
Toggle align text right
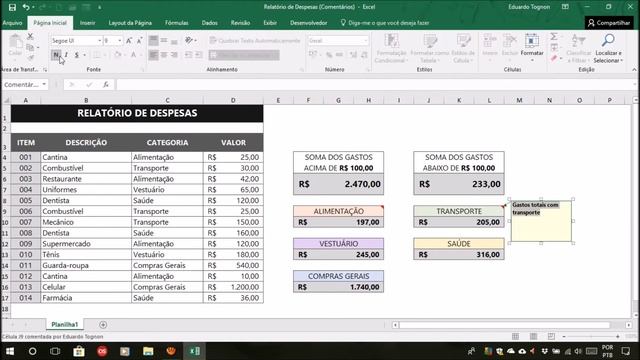click(174, 55)
